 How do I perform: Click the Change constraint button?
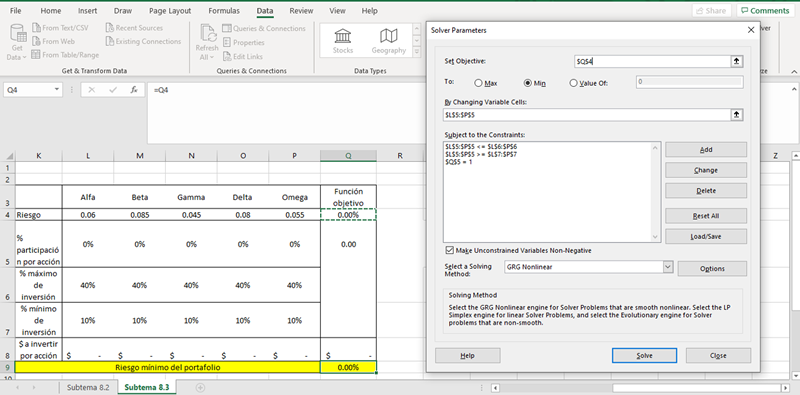coord(706,170)
